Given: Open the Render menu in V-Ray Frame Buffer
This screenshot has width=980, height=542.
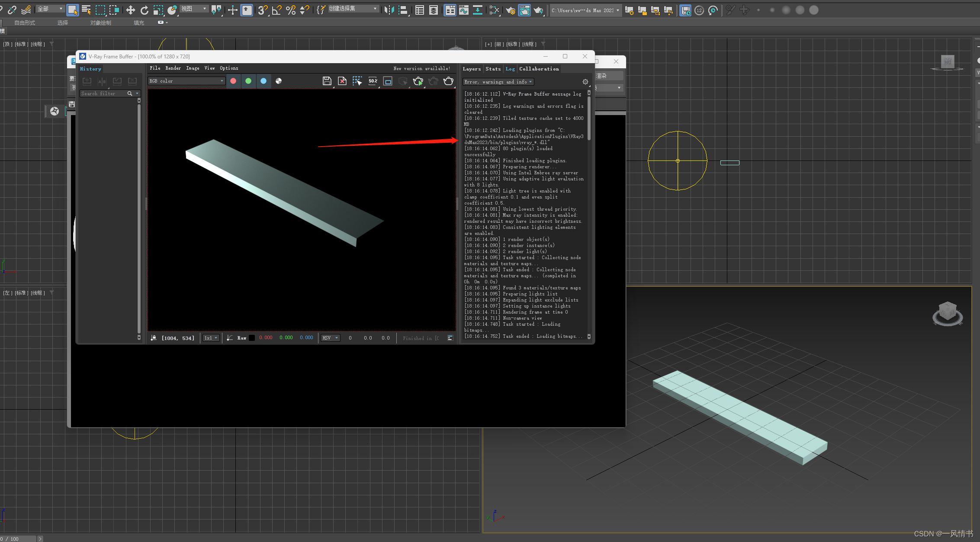Looking at the screenshot, I should pyautogui.click(x=173, y=68).
